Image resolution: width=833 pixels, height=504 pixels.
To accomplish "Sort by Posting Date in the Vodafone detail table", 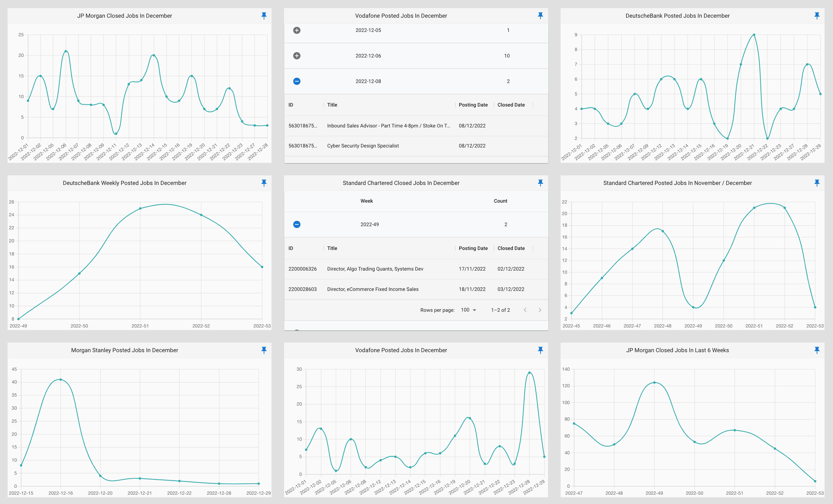I will [x=473, y=105].
